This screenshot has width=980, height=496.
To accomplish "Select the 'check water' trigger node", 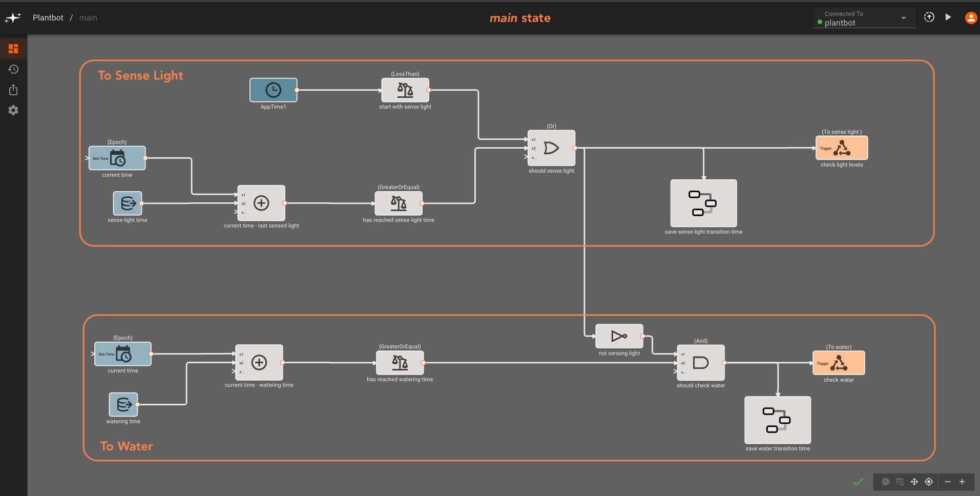I will point(839,363).
